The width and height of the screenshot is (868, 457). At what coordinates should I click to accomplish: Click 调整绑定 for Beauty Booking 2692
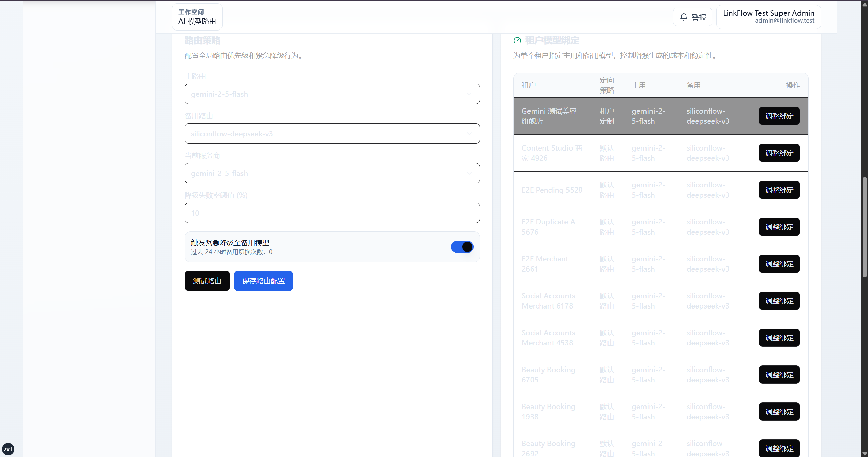[779, 448]
